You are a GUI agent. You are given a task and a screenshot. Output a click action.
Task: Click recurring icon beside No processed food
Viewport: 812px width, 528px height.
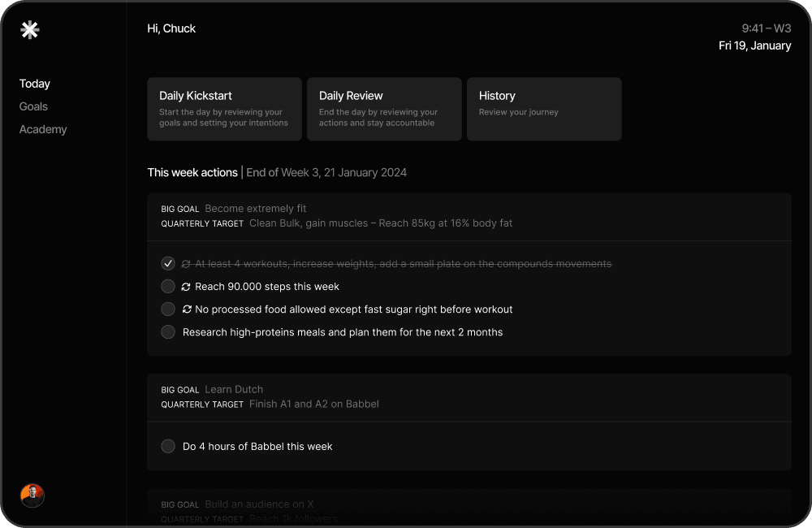point(186,309)
